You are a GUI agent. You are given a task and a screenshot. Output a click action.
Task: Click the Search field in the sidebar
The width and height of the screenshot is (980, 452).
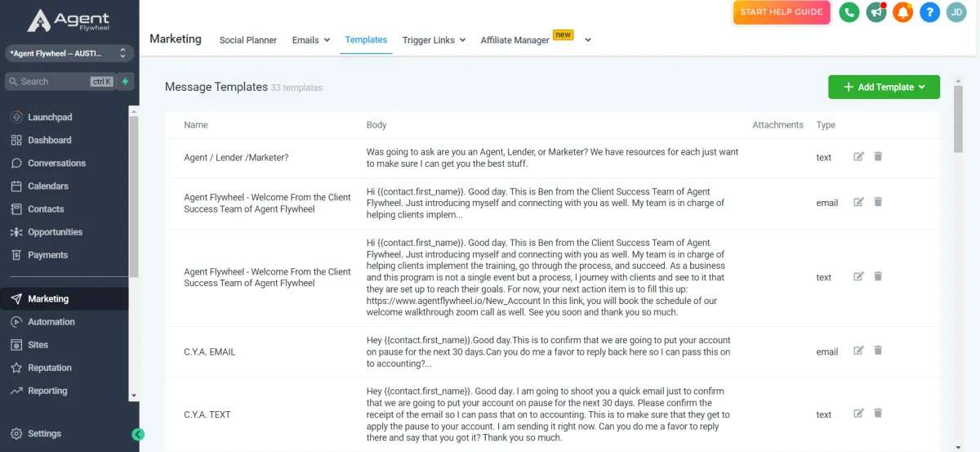[59, 82]
